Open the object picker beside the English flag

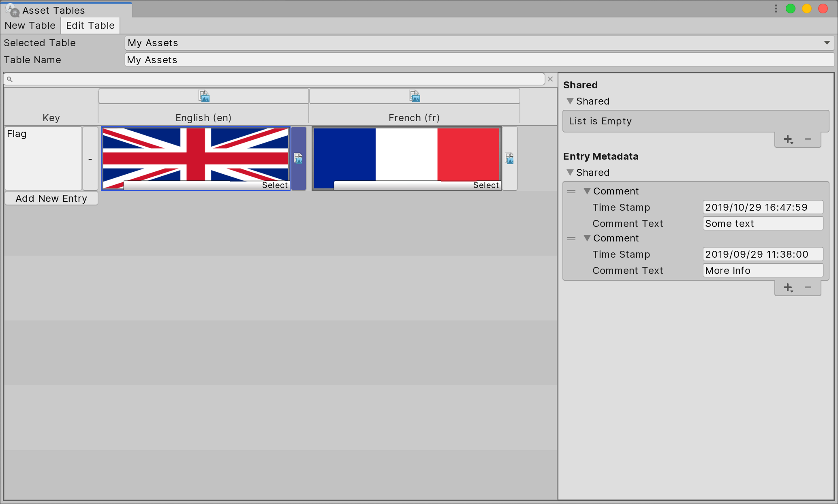299,158
